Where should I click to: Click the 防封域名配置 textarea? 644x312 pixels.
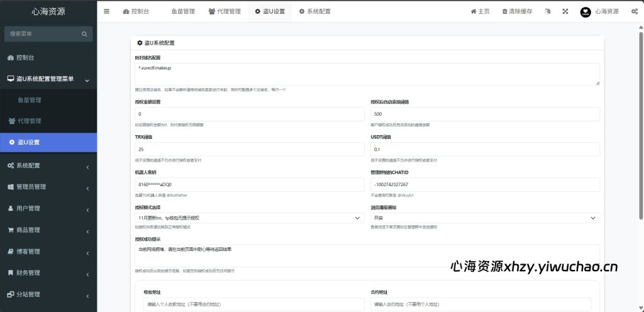tap(367, 74)
